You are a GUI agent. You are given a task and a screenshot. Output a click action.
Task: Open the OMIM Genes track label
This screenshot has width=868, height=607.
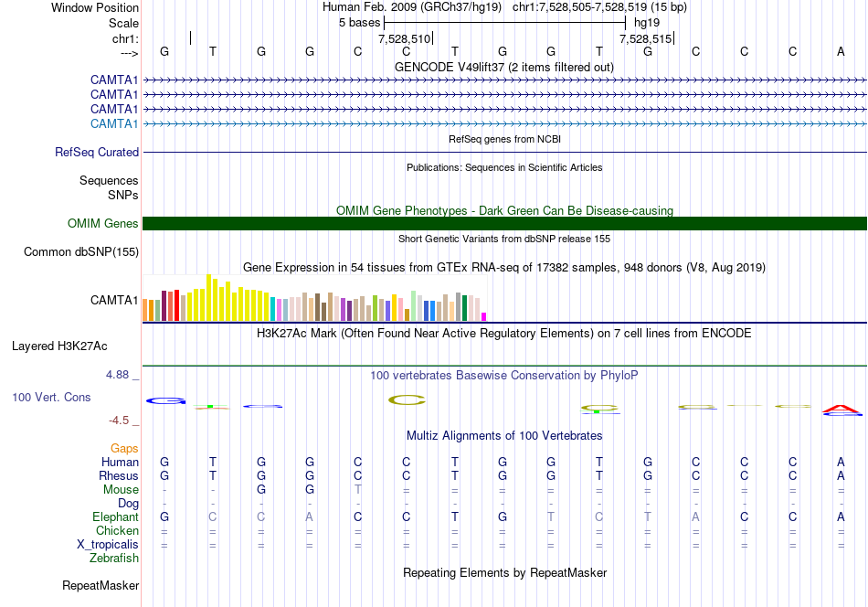[102, 223]
